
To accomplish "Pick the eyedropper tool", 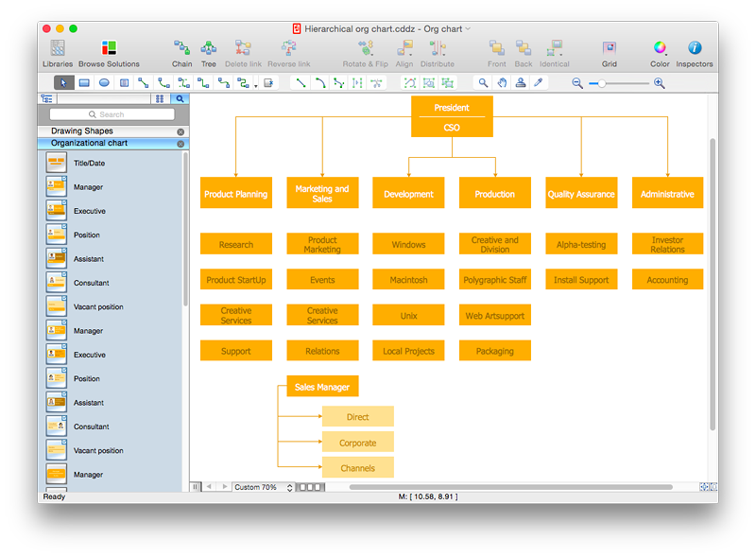I will 540,83.
